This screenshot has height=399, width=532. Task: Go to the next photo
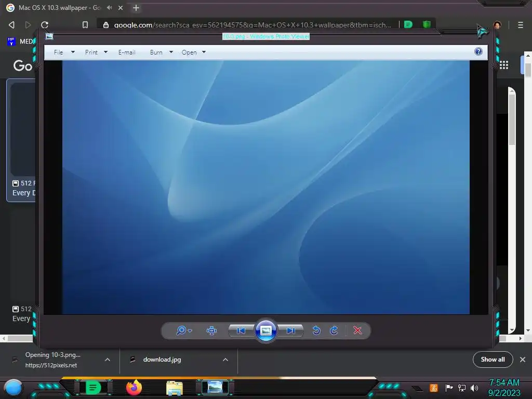(x=291, y=330)
